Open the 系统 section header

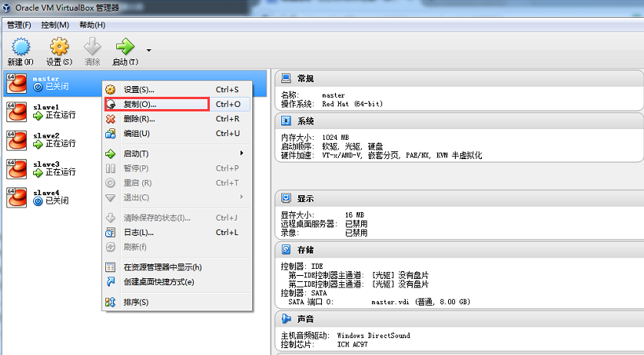tap(459, 121)
